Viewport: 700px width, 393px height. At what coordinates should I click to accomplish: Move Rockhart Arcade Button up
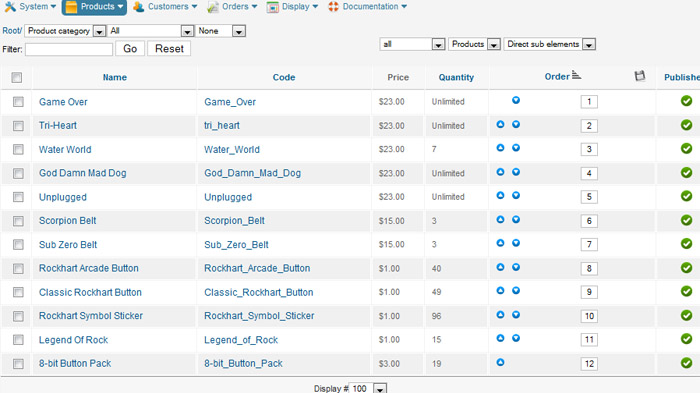500,267
